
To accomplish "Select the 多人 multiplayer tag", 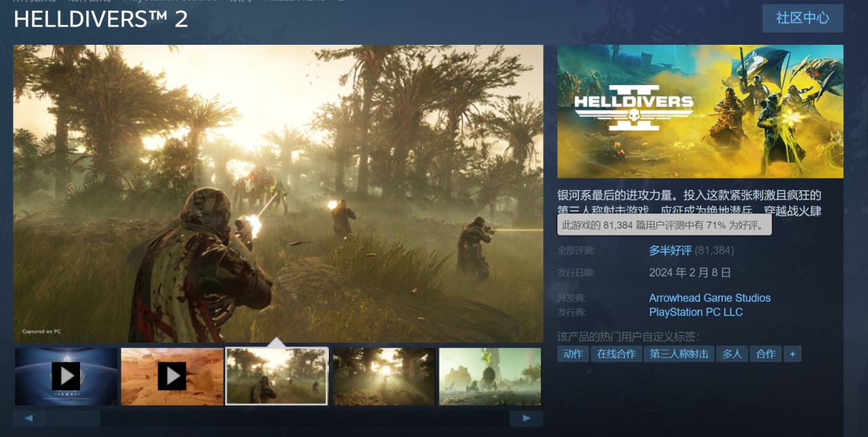I will click(x=732, y=354).
